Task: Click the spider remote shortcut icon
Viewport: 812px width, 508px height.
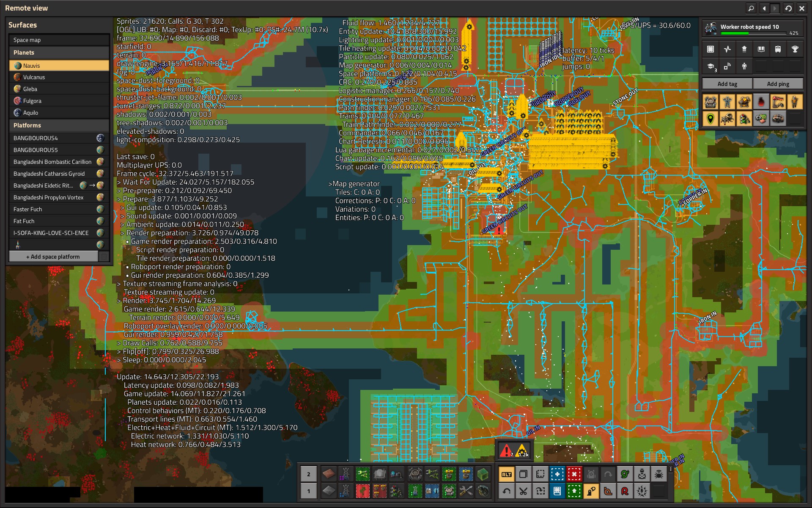Action: [659, 475]
